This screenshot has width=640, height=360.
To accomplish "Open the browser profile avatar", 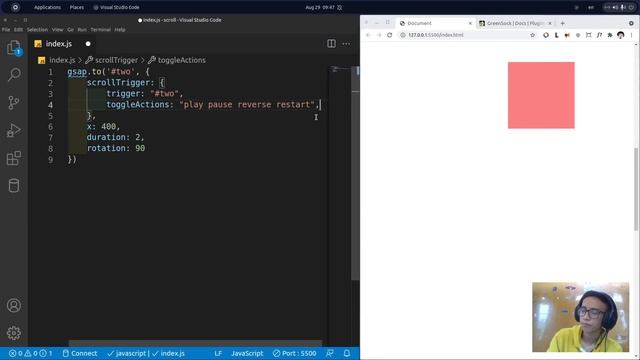I will pyautogui.click(x=620, y=35).
